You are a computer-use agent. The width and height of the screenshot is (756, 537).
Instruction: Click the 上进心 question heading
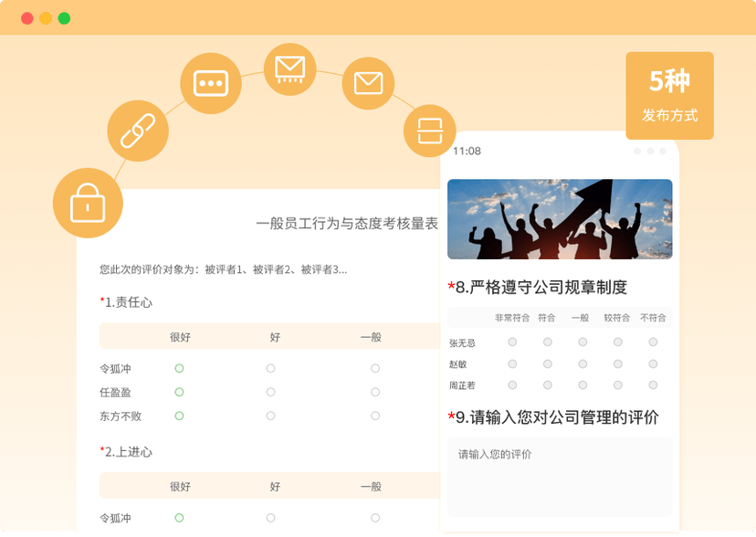tap(128, 451)
